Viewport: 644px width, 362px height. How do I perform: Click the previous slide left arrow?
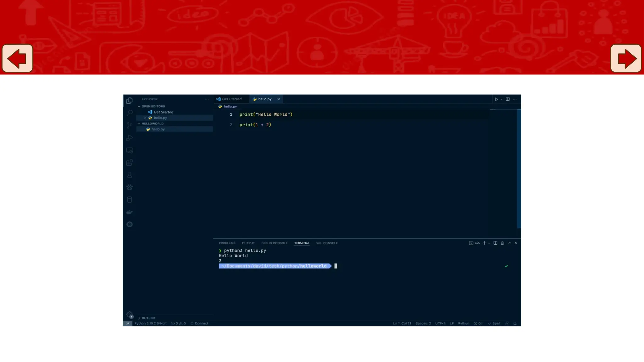18,58
